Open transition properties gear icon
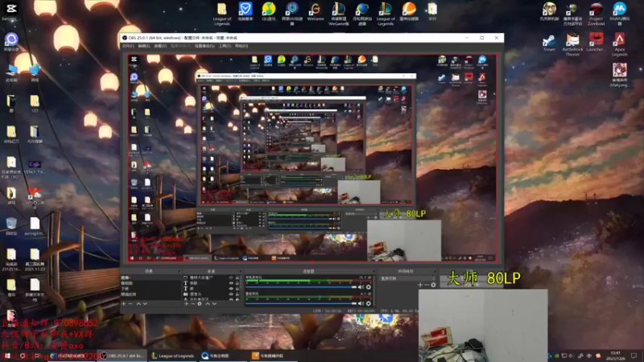 [433, 285]
